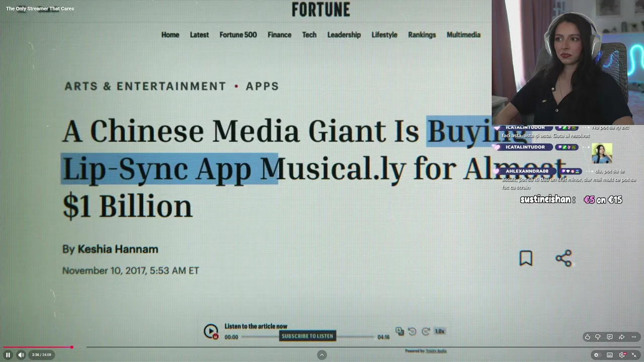644x362 pixels.
Task: Click the AHLEXANNDRA08 chat username
Action: pyautogui.click(x=527, y=171)
